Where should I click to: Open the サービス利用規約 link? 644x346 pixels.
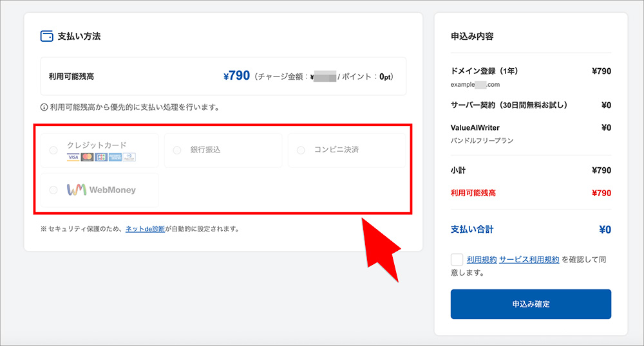(529, 260)
